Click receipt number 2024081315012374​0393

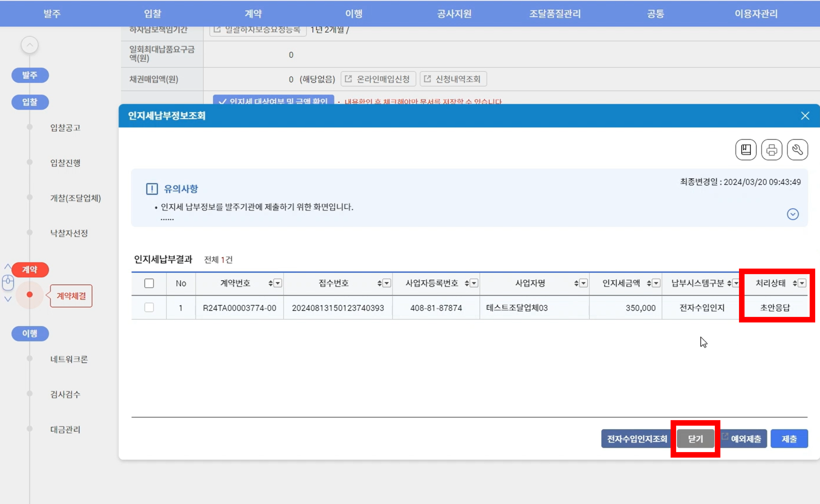[338, 308]
